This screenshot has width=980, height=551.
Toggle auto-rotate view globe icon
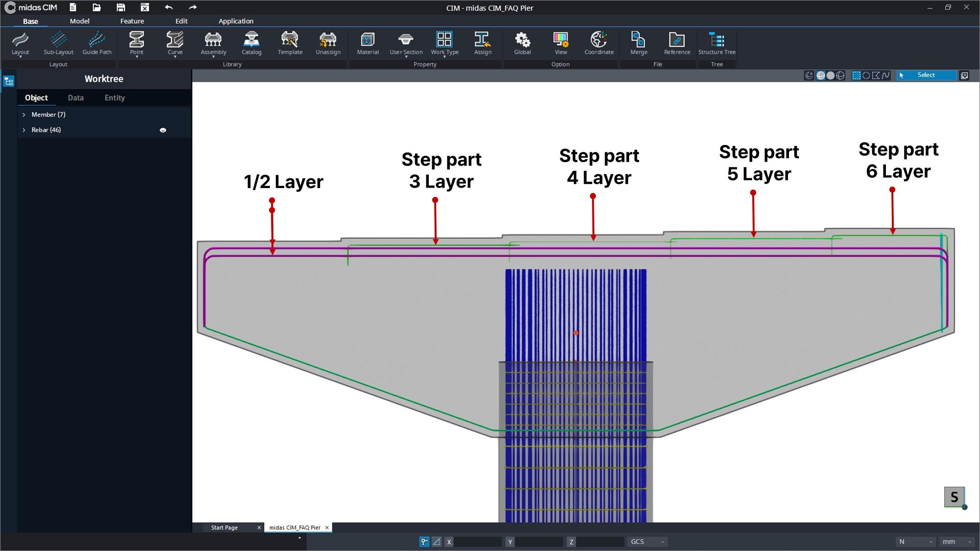click(809, 75)
